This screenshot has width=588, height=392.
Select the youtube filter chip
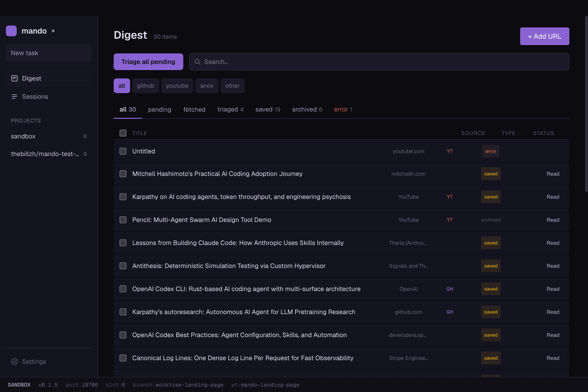tap(177, 86)
